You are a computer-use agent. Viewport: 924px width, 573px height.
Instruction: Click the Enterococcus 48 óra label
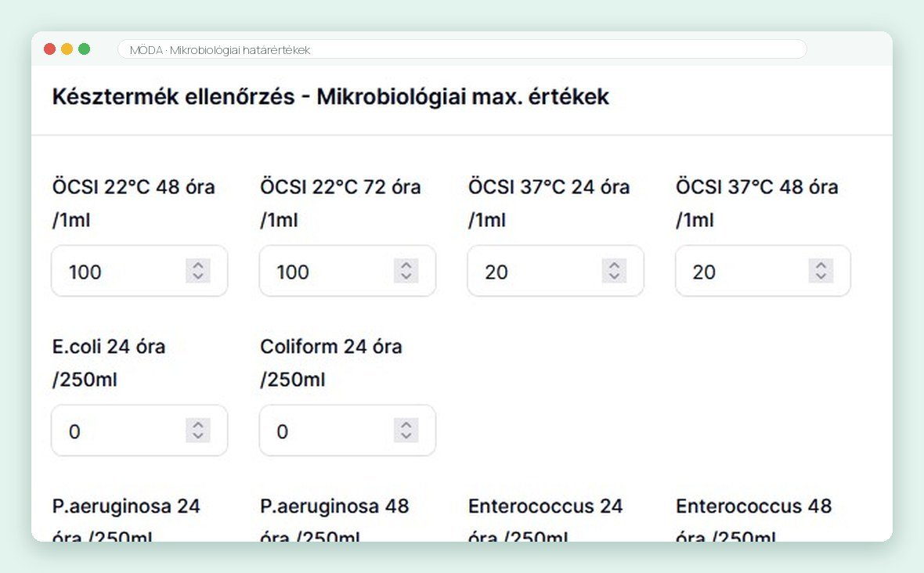pyautogui.click(x=754, y=520)
